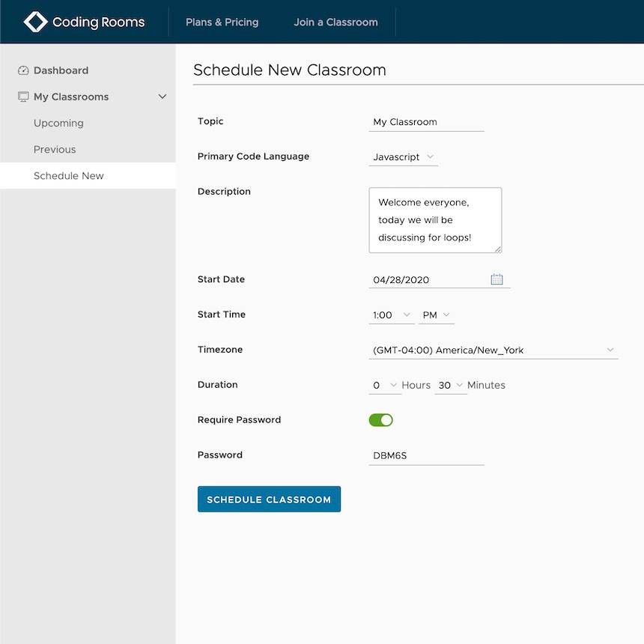Image resolution: width=644 pixels, height=644 pixels.
Task: Switch to the Upcoming classrooms view
Action: 58,123
